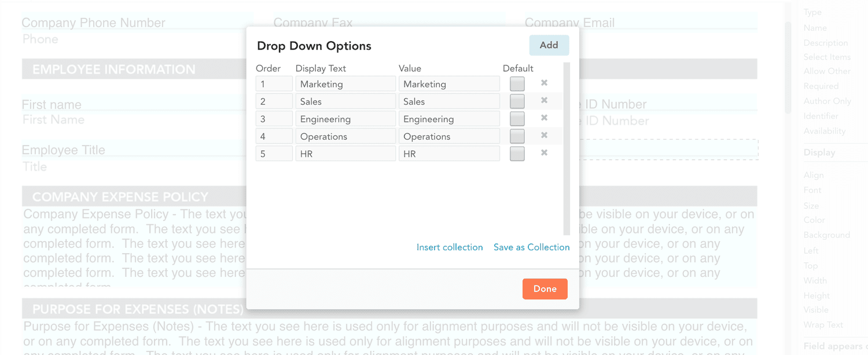Enable the Default checkbox for Operations
Viewport: 868px width, 355px height.
click(x=517, y=135)
